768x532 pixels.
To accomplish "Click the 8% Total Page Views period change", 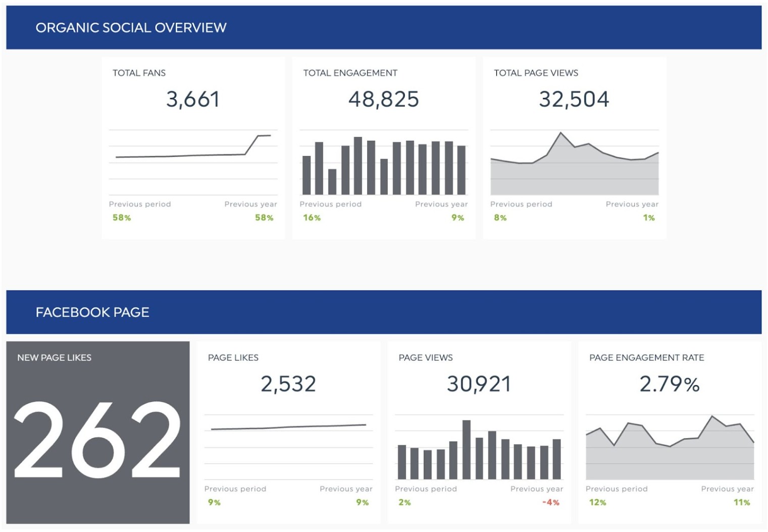I will pyautogui.click(x=500, y=218).
